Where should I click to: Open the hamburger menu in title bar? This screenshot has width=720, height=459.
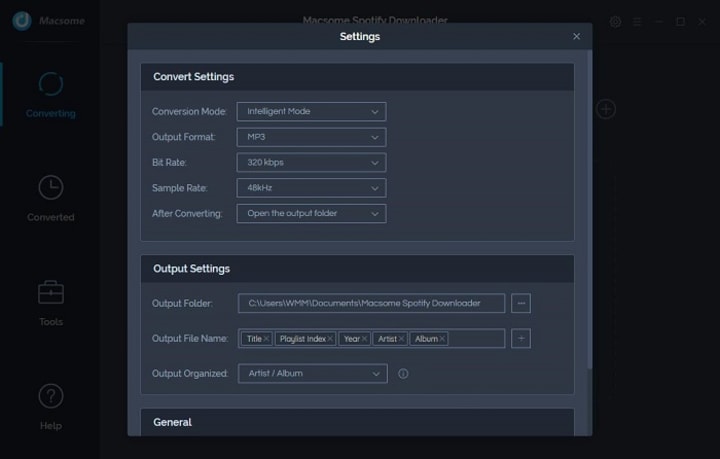[637, 22]
